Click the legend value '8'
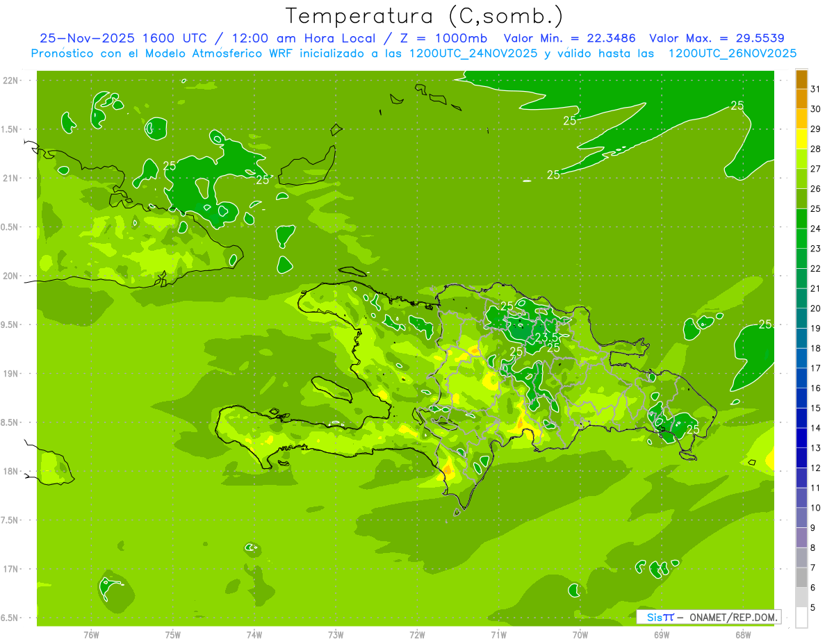Screen dimensions: 834x644 coord(813,547)
